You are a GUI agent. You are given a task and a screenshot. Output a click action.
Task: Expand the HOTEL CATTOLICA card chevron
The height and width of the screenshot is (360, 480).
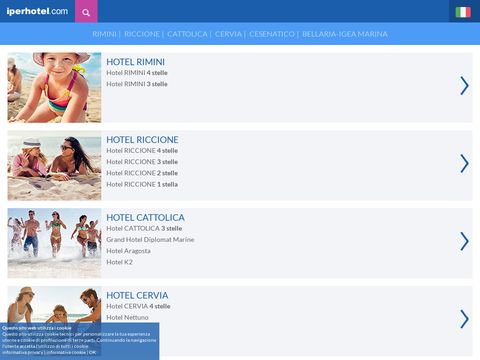click(x=464, y=241)
